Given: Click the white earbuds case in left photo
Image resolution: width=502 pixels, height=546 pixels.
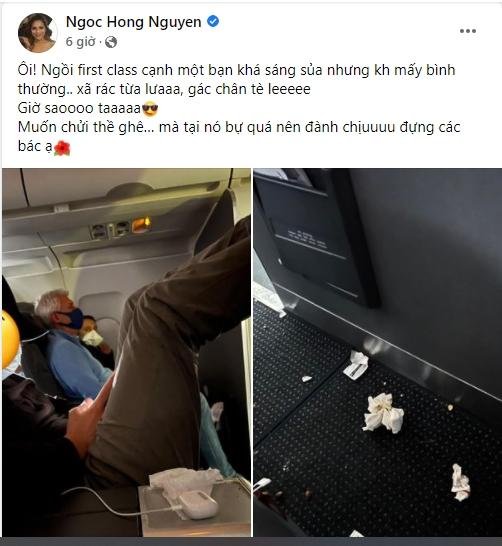Looking at the screenshot, I should (197, 505).
